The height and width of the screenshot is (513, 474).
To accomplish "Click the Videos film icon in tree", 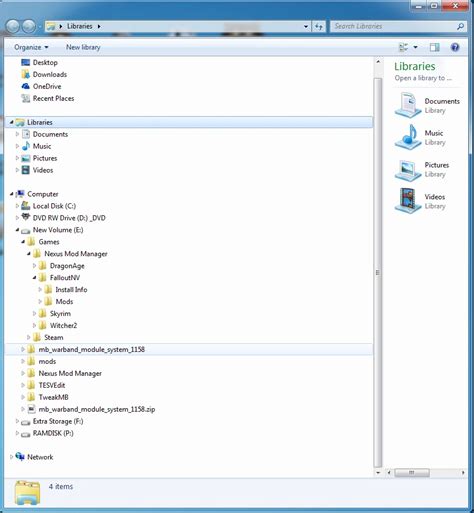I will [x=26, y=170].
